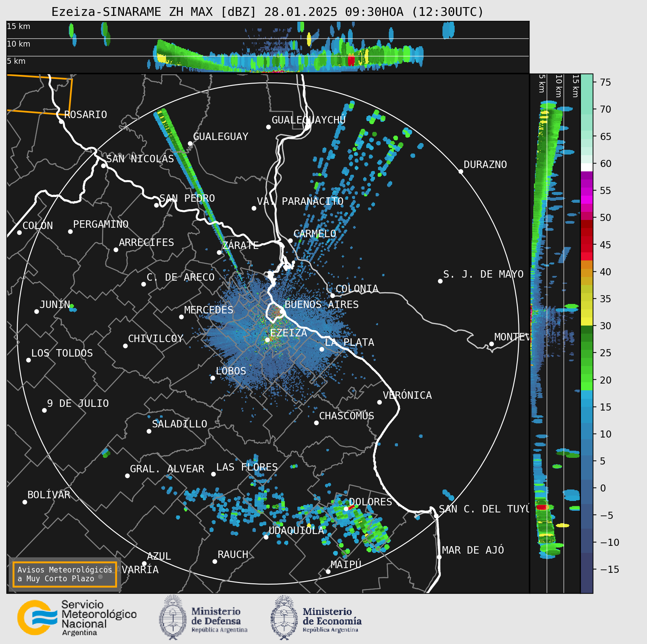Click the 9 DE JULIO city label
The height and width of the screenshot is (644, 647).
78,403
